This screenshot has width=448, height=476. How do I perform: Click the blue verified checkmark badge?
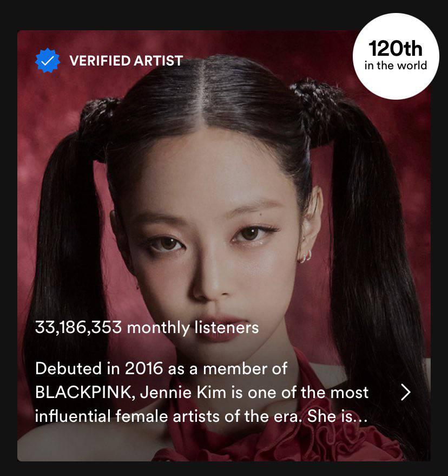(x=48, y=61)
